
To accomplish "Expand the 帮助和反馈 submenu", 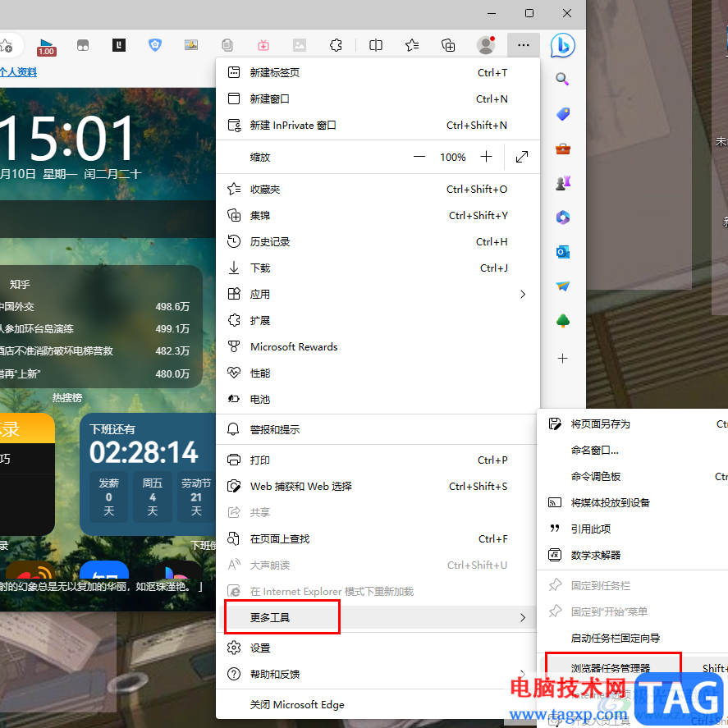I will pyautogui.click(x=378, y=674).
